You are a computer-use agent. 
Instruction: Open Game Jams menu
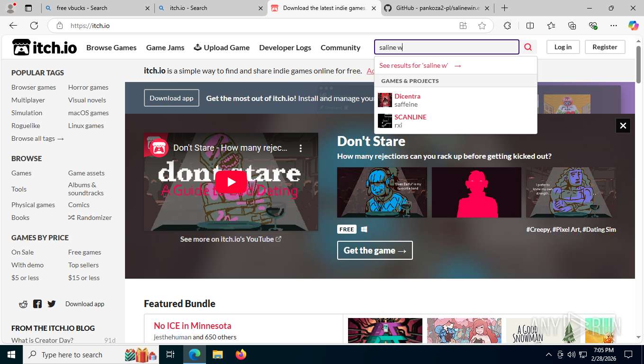click(x=165, y=47)
